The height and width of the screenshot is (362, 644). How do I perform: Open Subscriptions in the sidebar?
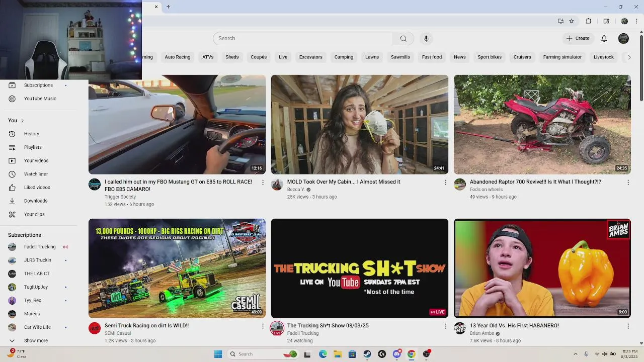[x=38, y=85]
